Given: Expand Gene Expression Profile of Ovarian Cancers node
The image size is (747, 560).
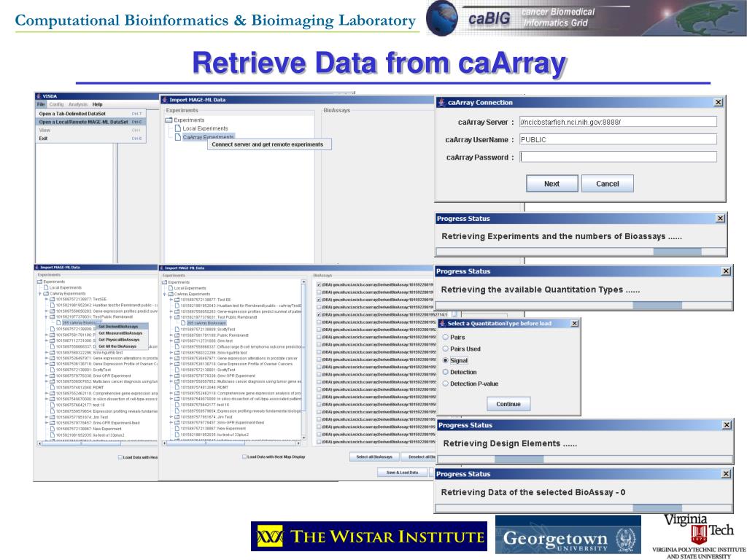Looking at the screenshot, I should tap(171, 364).
